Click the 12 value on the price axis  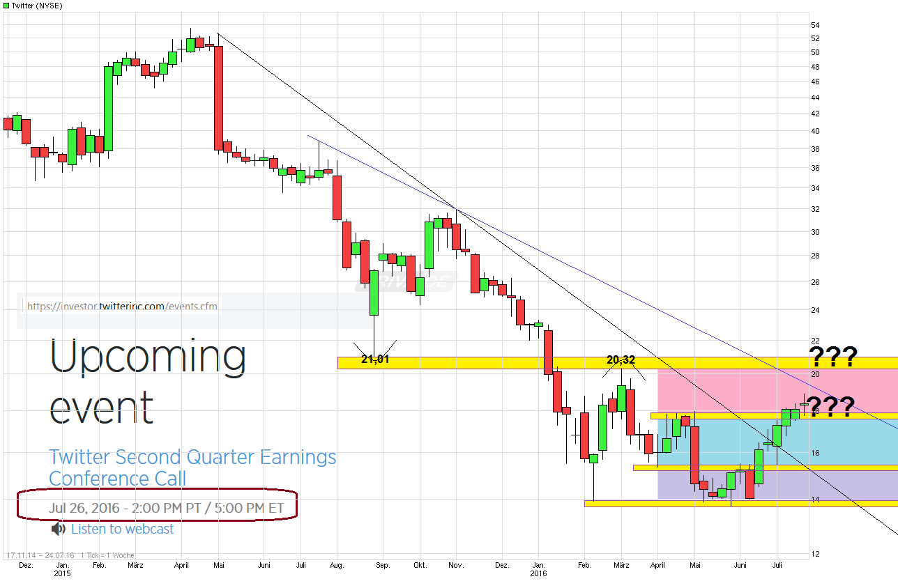(x=815, y=554)
